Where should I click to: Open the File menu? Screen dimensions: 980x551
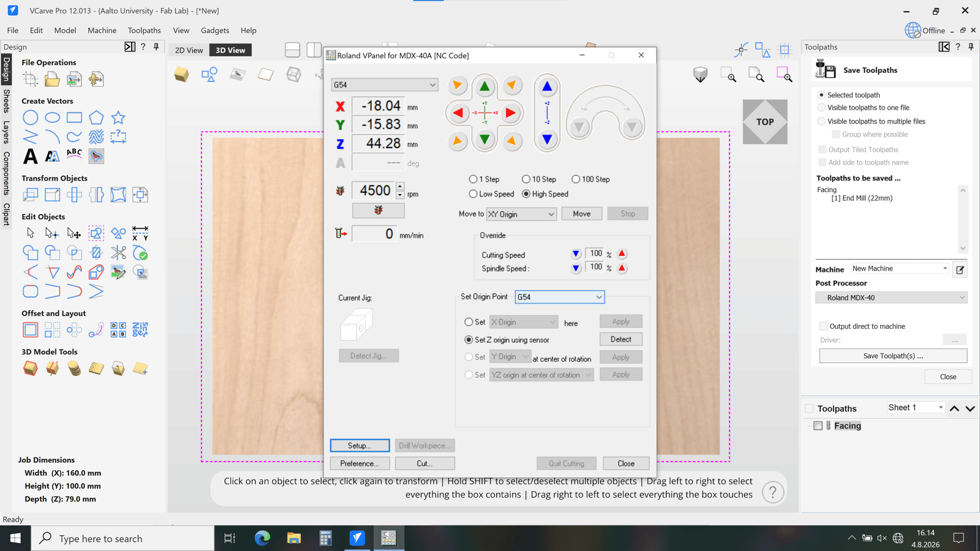point(13,30)
